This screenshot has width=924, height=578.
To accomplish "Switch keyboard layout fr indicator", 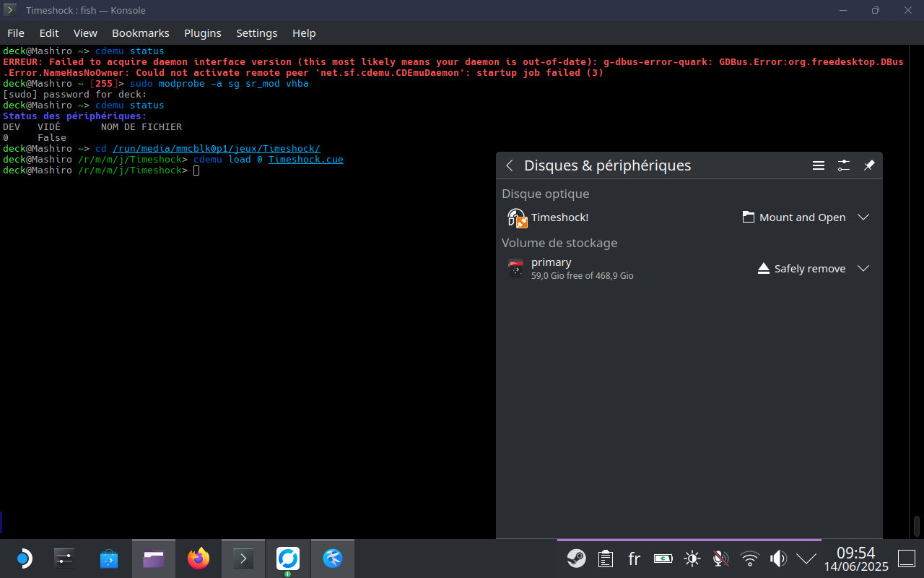I will [x=635, y=558].
